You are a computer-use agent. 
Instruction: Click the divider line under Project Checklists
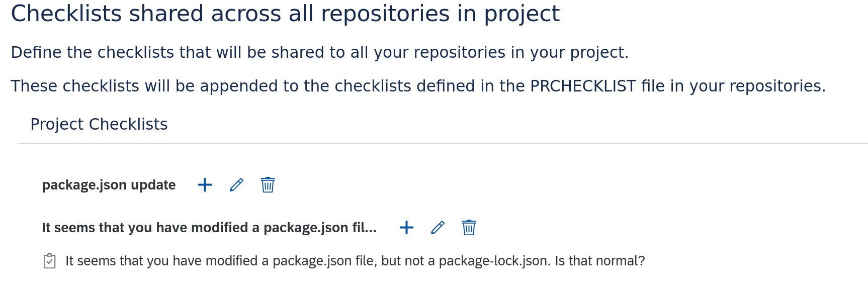[x=443, y=144]
